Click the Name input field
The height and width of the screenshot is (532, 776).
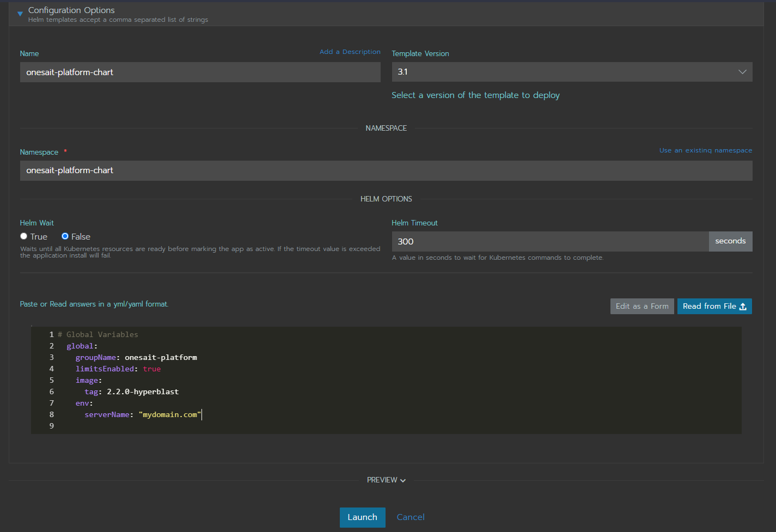(200, 72)
